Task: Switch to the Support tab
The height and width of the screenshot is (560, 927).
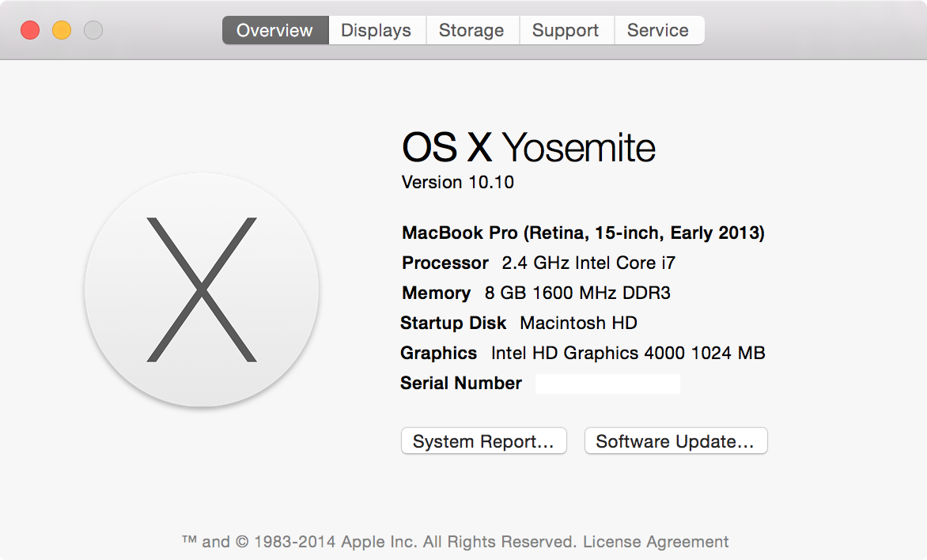Action: point(566,30)
